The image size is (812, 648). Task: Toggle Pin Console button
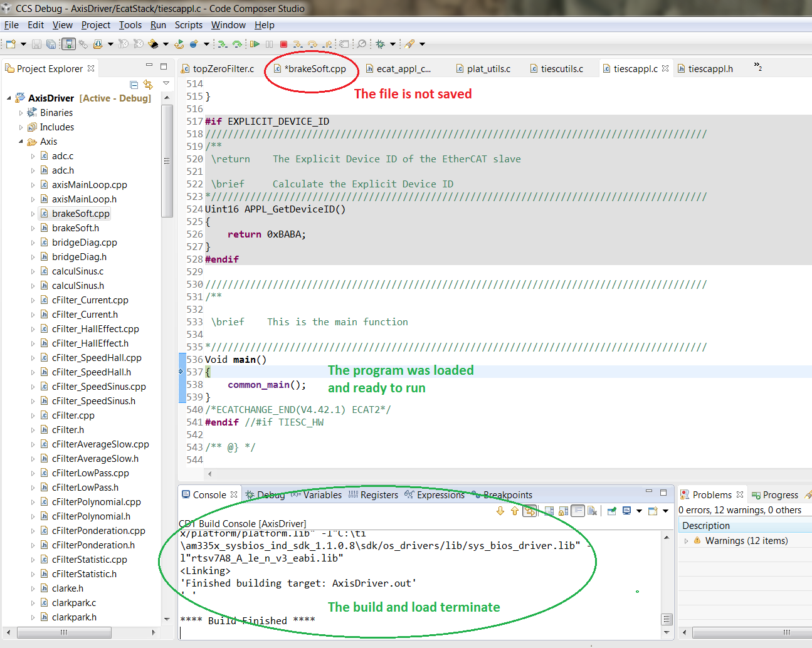click(611, 511)
